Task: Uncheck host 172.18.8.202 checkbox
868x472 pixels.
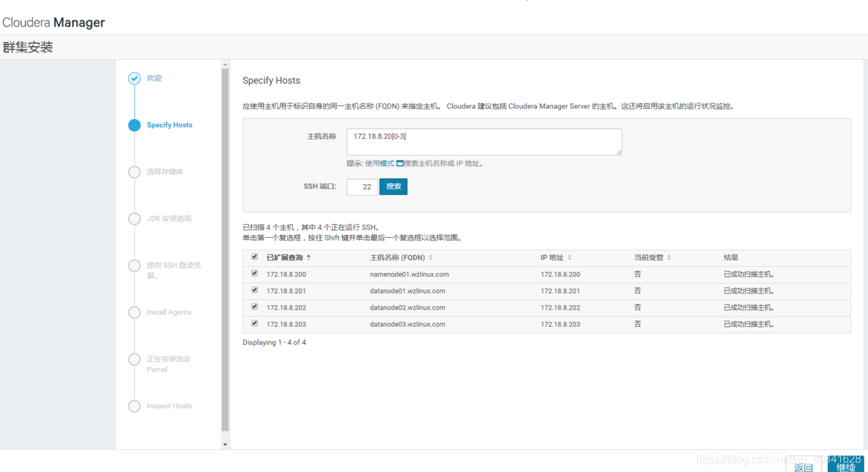Action: 254,306
